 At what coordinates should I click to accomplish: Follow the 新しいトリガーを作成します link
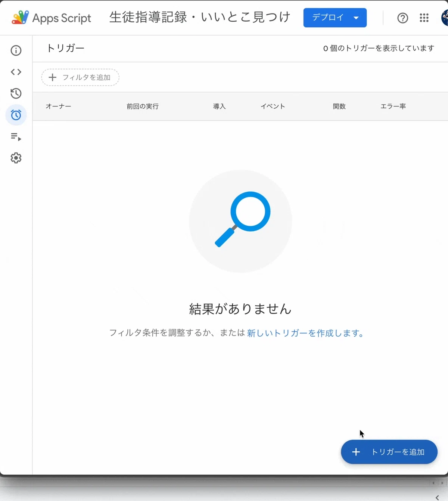click(305, 333)
